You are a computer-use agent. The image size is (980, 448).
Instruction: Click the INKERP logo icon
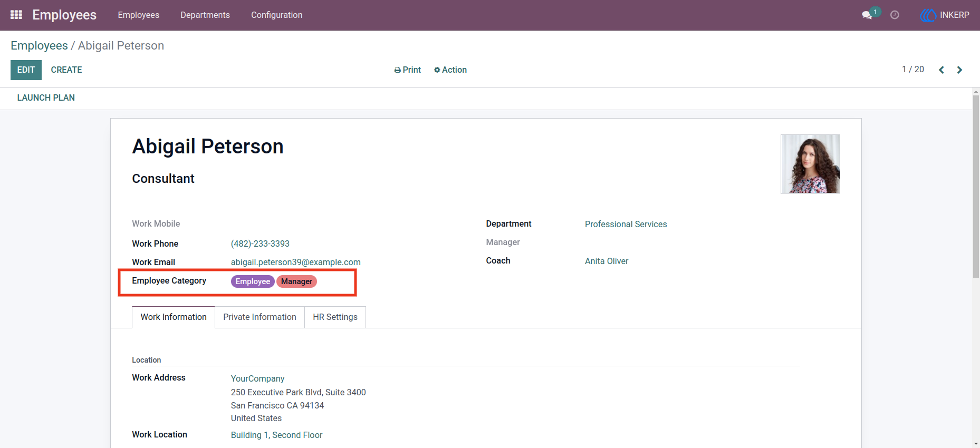928,15
